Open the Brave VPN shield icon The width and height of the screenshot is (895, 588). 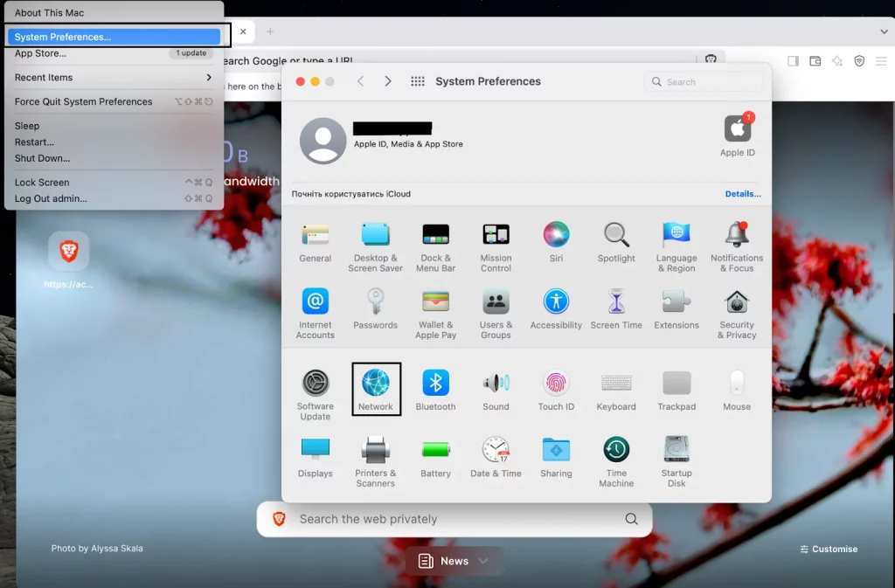tap(859, 61)
